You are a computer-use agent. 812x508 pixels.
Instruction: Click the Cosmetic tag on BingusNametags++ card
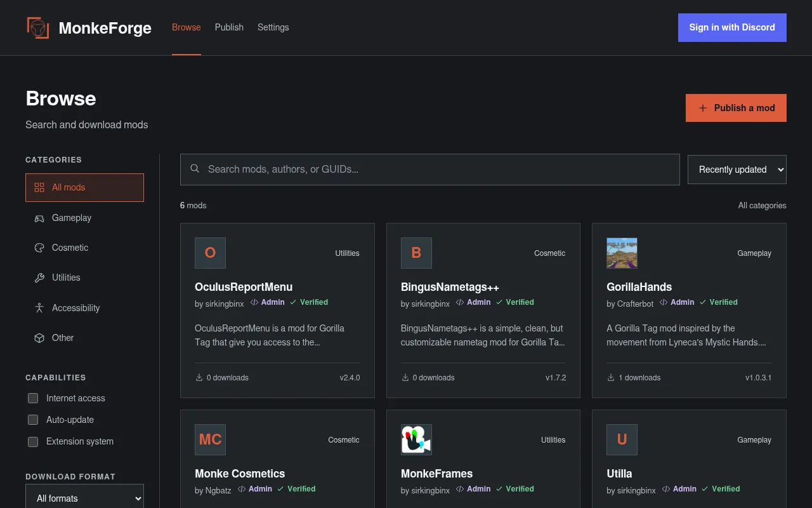(550, 253)
